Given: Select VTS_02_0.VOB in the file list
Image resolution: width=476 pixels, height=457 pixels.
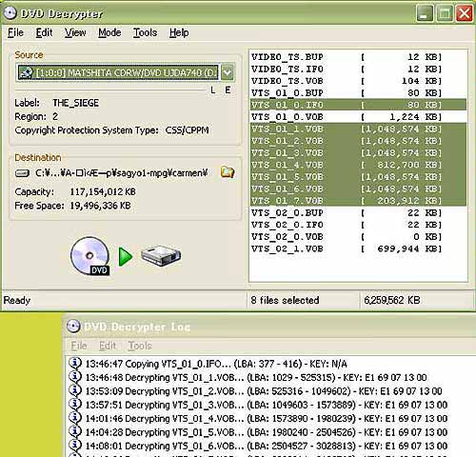Looking at the screenshot, I should pos(358,237).
